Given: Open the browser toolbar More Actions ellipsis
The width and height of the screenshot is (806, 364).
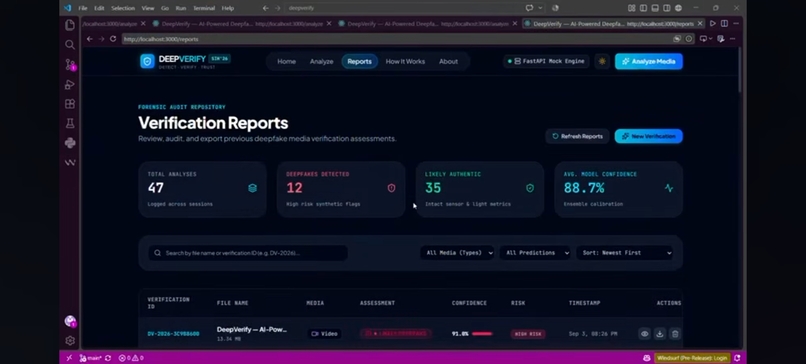Looking at the screenshot, I should click(x=732, y=39).
